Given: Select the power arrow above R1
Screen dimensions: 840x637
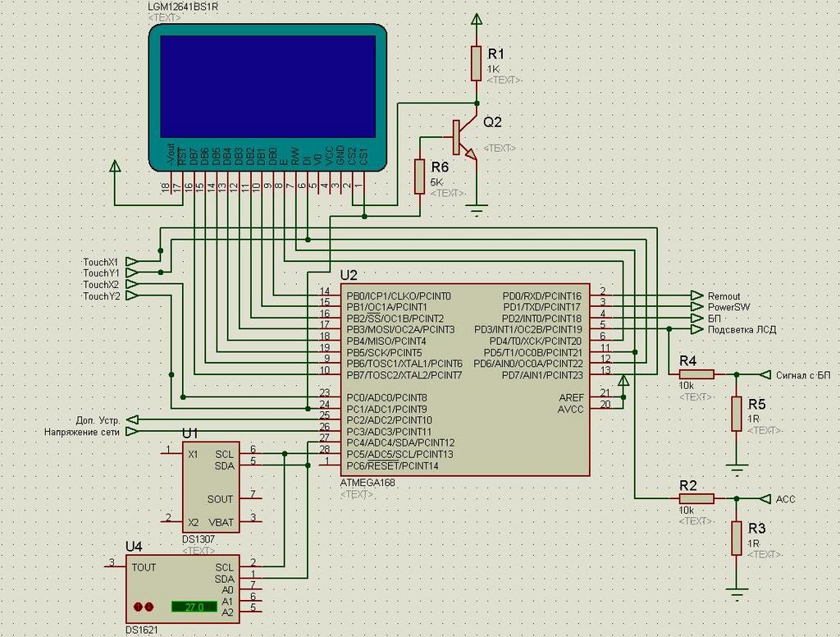Looking at the screenshot, I should click(477, 20).
